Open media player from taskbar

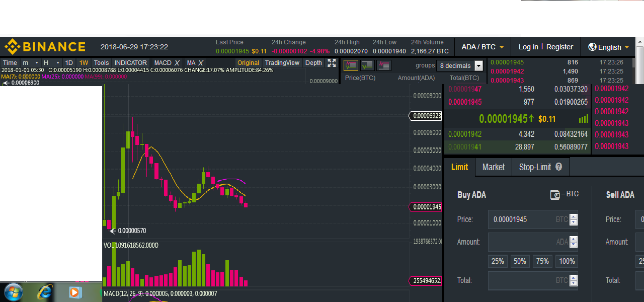coord(74,292)
